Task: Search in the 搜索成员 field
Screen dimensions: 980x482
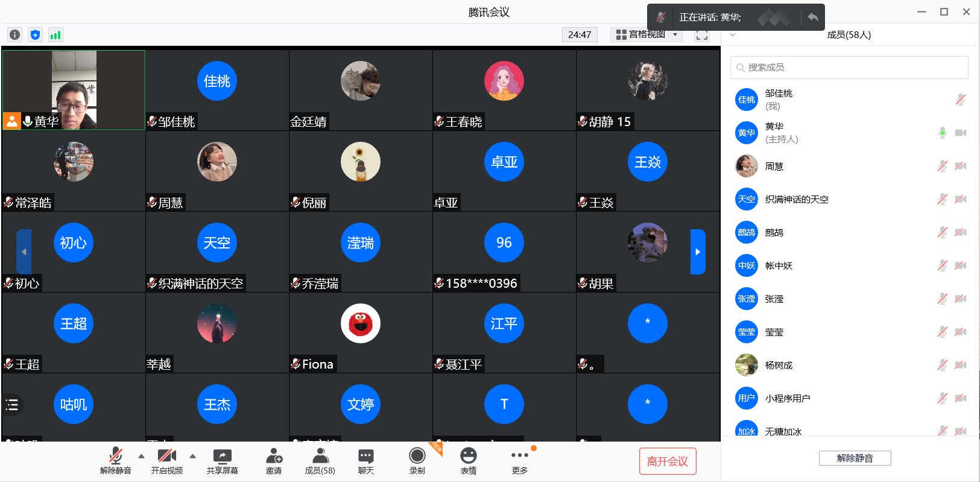Action: [849, 68]
